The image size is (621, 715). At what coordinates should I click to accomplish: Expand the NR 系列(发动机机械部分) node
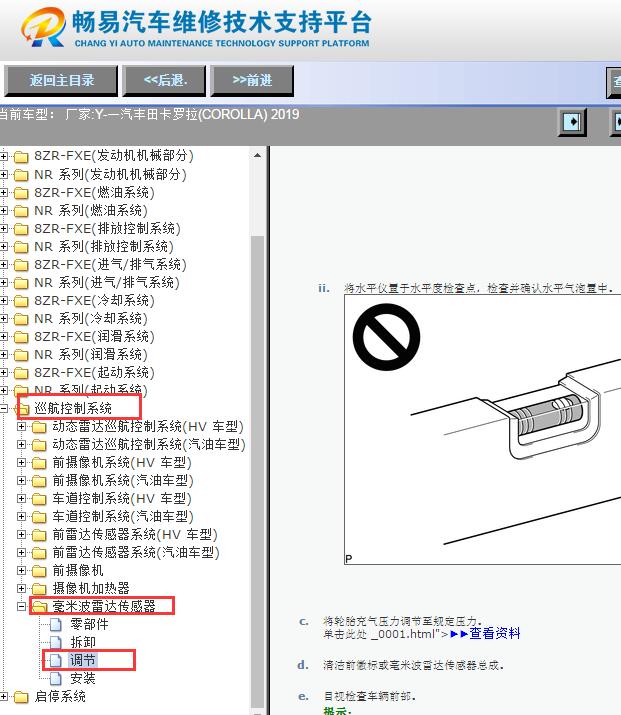(x=4, y=175)
